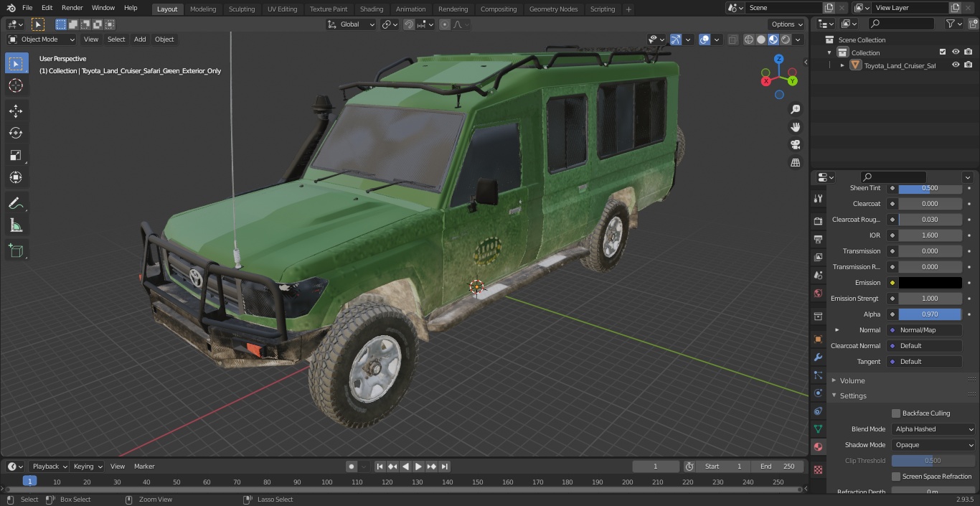The image size is (980, 506).
Task: Switch to solid viewport shading
Action: click(x=760, y=39)
